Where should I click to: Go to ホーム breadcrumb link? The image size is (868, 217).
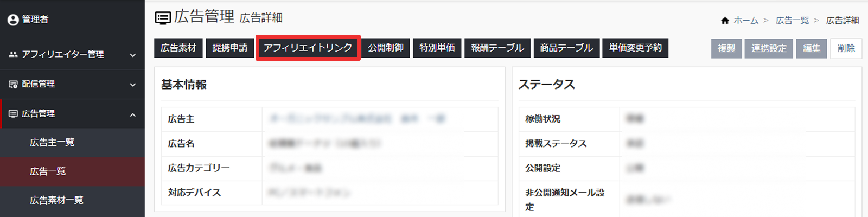[746, 21]
